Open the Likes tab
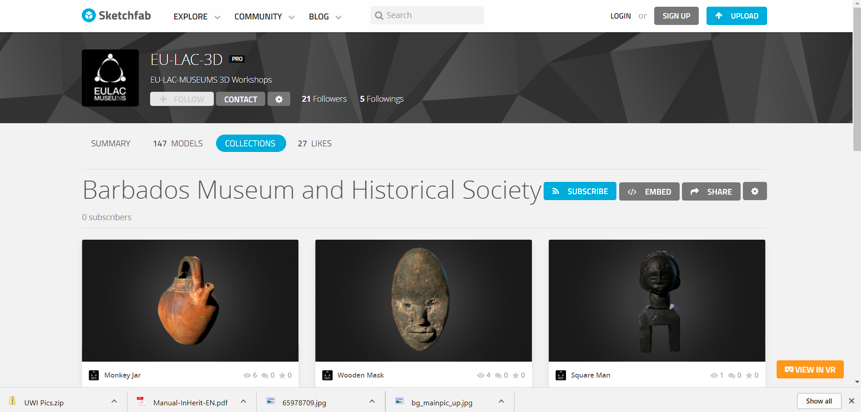 tap(314, 143)
